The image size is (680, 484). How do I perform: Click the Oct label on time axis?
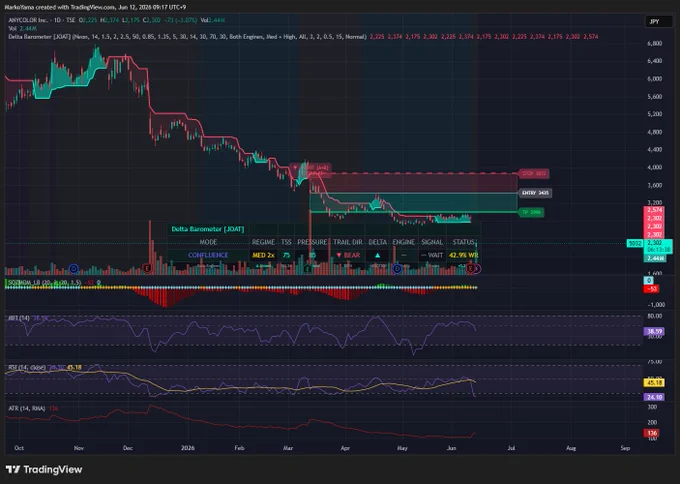[x=19, y=448]
